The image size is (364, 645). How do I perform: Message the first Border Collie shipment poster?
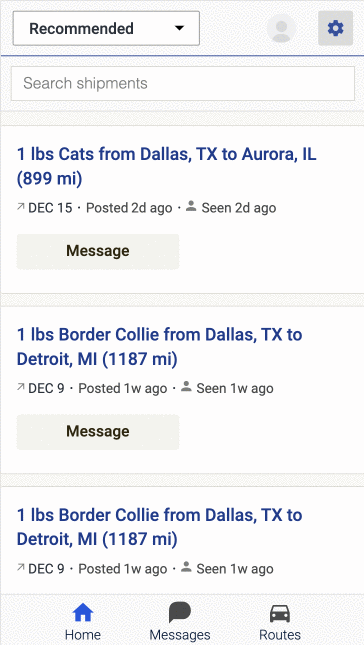(98, 432)
